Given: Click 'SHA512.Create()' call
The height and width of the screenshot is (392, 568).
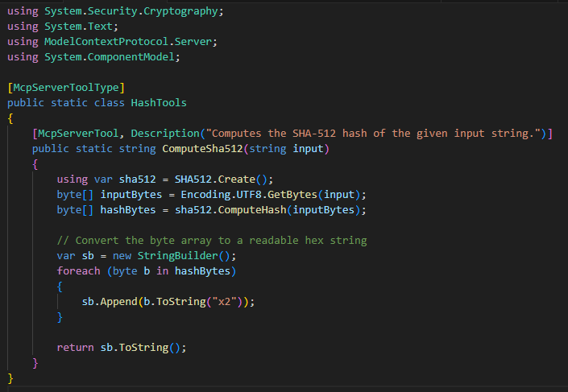Looking at the screenshot, I should (221, 179).
